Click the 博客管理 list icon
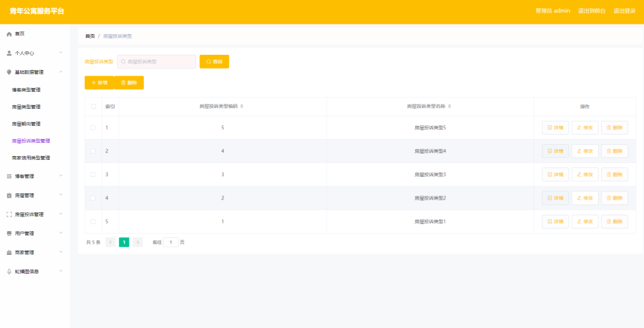This screenshot has width=644, height=328. (9, 176)
